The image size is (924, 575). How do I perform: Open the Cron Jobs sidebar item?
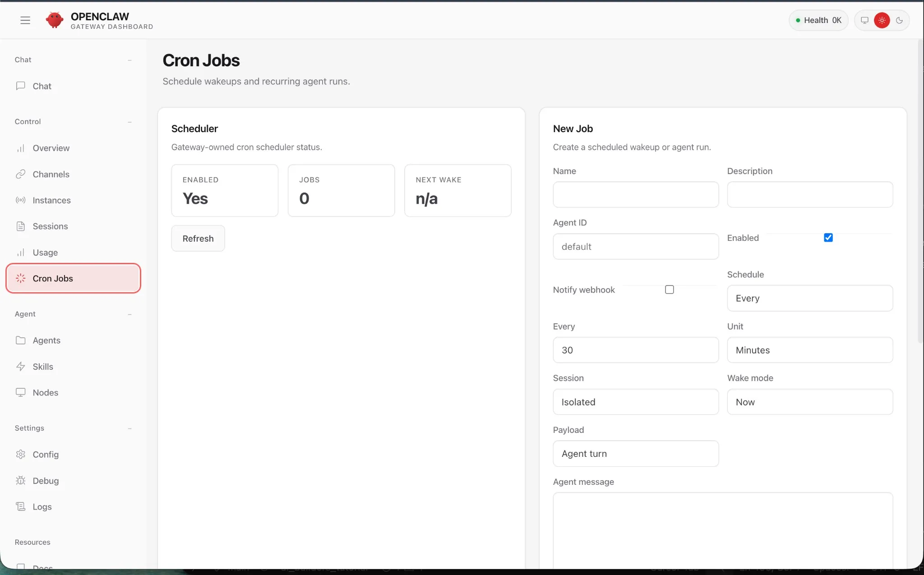coord(74,278)
